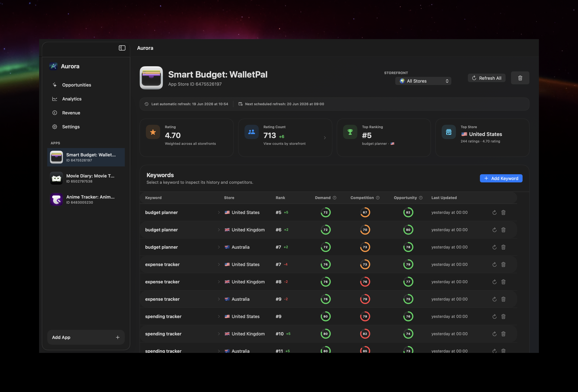Delete spending tracker United Kingdom keyword
Viewport: 578px width, 392px height.
pos(503,334)
